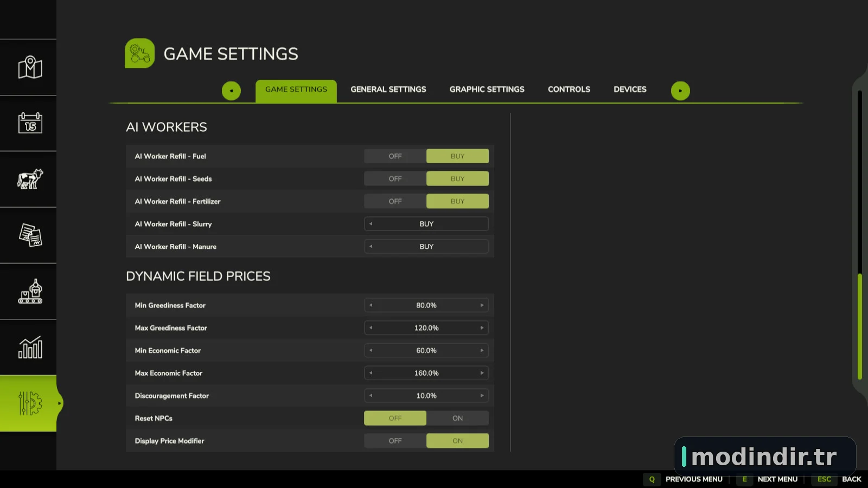868x488 pixels.
Task: Go to previous tab with left arrow
Action: (231, 91)
